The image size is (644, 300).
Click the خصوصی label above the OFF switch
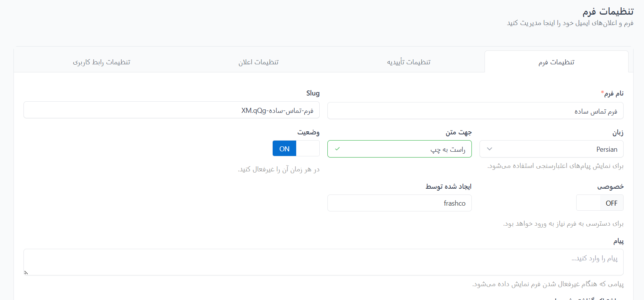(x=610, y=187)
